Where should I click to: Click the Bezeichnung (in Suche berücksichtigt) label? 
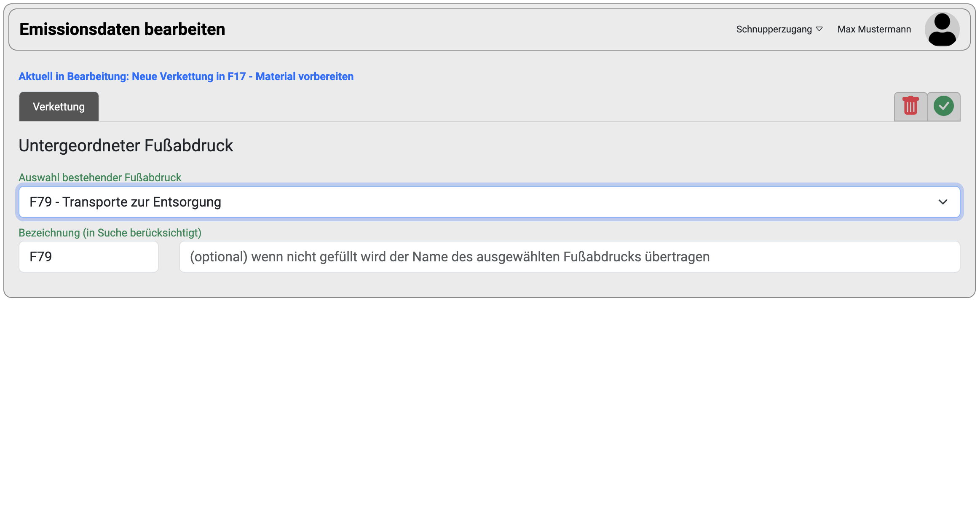[110, 233]
